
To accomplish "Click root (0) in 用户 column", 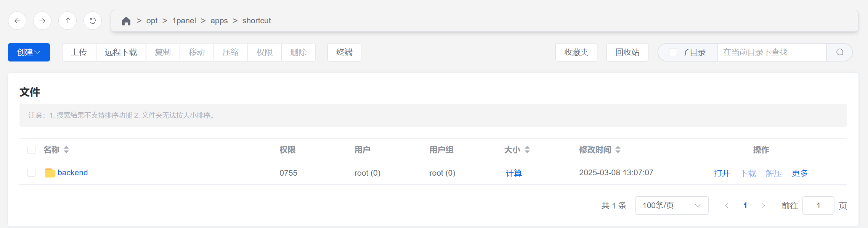I will tap(367, 173).
